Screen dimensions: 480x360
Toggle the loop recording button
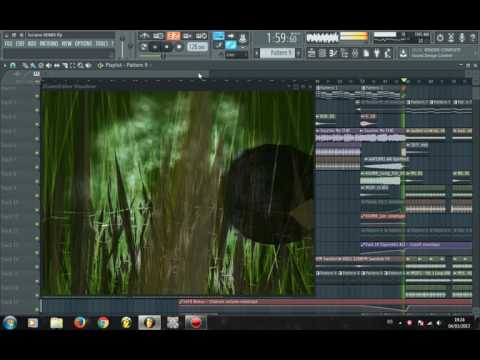click(x=201, y=36)
